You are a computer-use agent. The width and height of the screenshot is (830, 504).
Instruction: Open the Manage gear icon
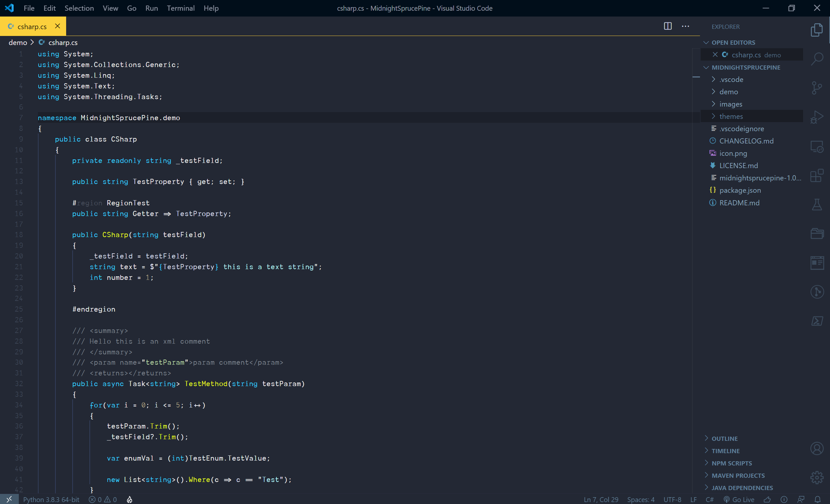tap(816, 477)
